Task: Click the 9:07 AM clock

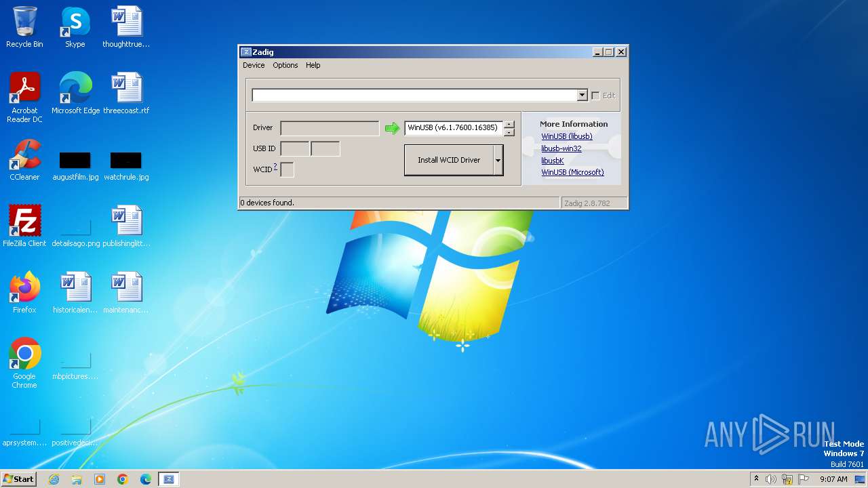Action: point(833,479)
